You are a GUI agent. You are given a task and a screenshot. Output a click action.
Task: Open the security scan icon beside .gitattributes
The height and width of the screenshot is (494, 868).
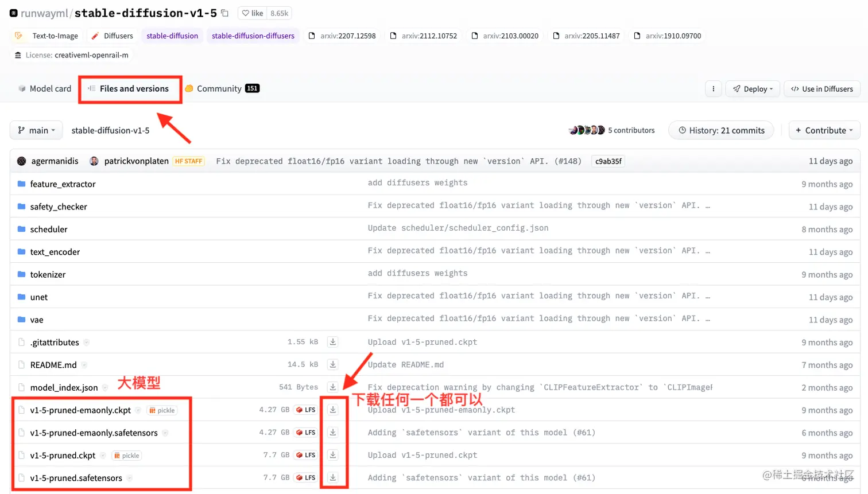[x=86, y=343]
